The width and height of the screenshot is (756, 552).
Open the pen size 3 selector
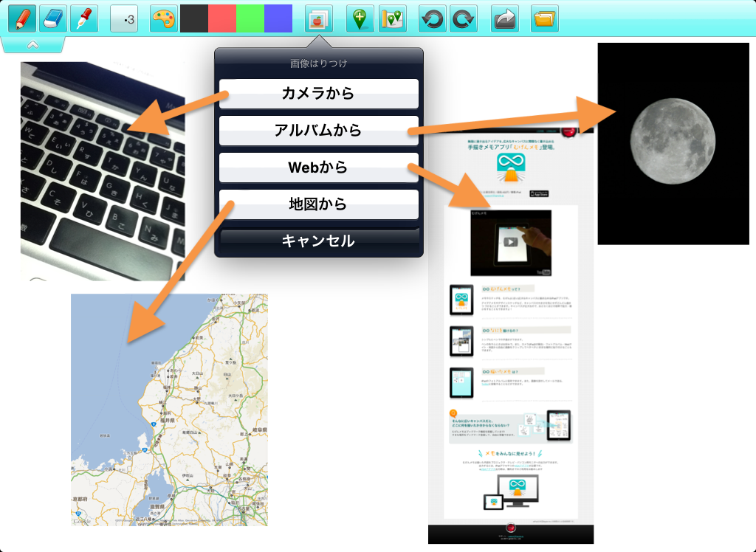pyautogui.click(x=124, y=18)
